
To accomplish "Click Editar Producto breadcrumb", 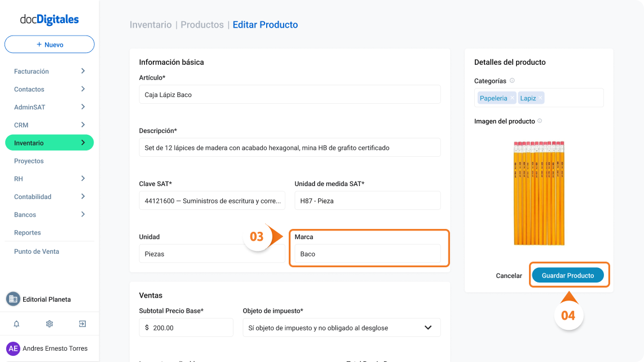I will pos(265,25).
